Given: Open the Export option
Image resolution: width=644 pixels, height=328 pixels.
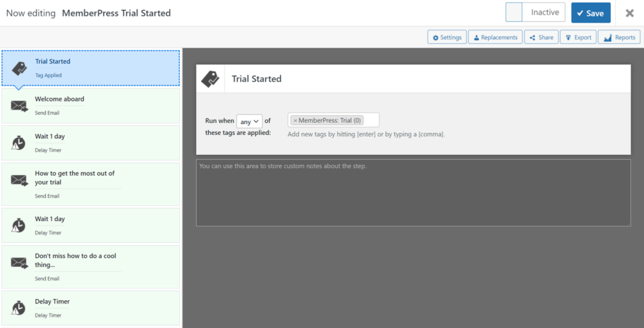Looking at the screenshot, I should tap(579, 37).
